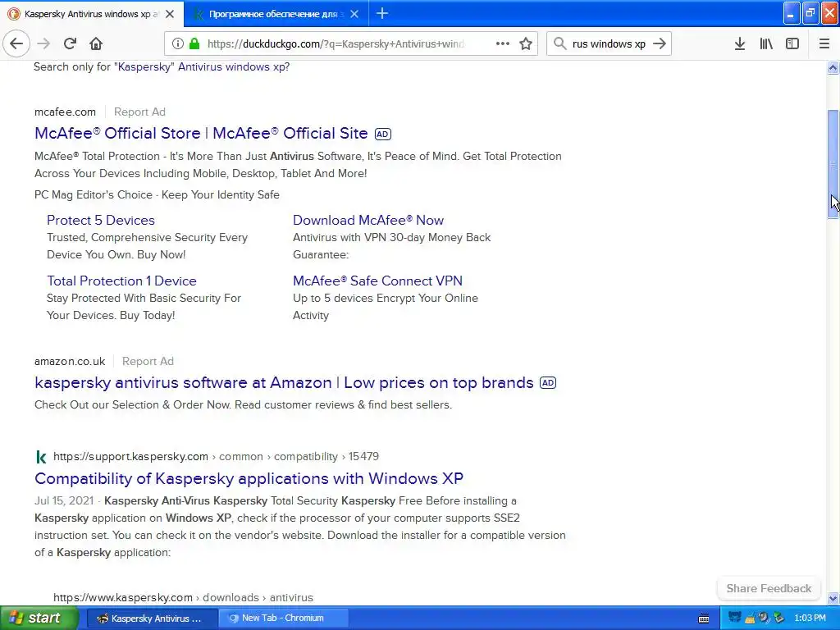
Task: Reload the current page
Action: tap(70, 44)
